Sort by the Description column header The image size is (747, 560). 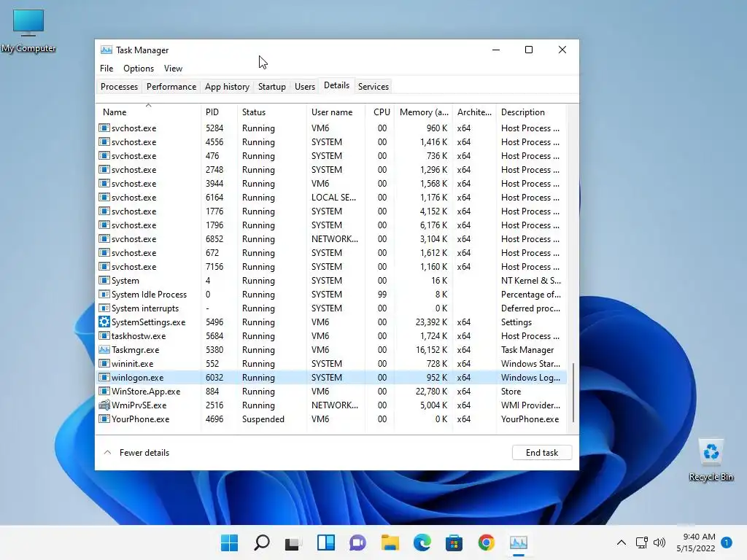pos(531,112)
